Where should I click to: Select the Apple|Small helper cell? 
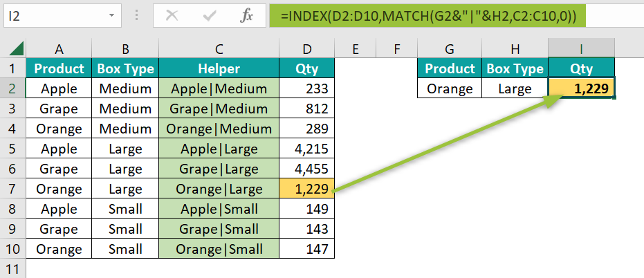[x=219, y=209]
